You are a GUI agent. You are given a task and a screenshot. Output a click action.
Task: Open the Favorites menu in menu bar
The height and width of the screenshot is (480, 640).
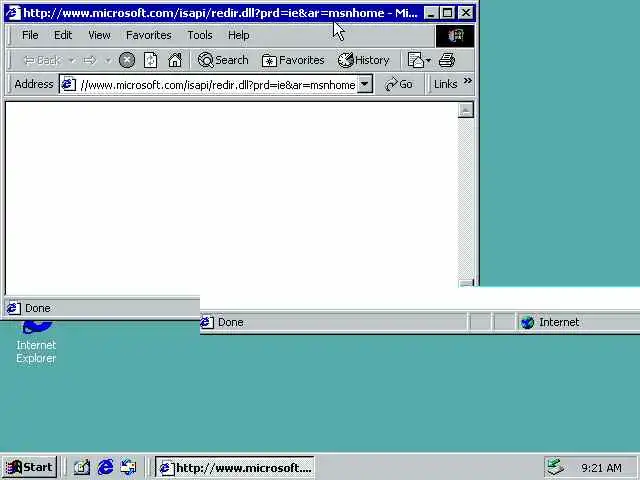point(149,35)
